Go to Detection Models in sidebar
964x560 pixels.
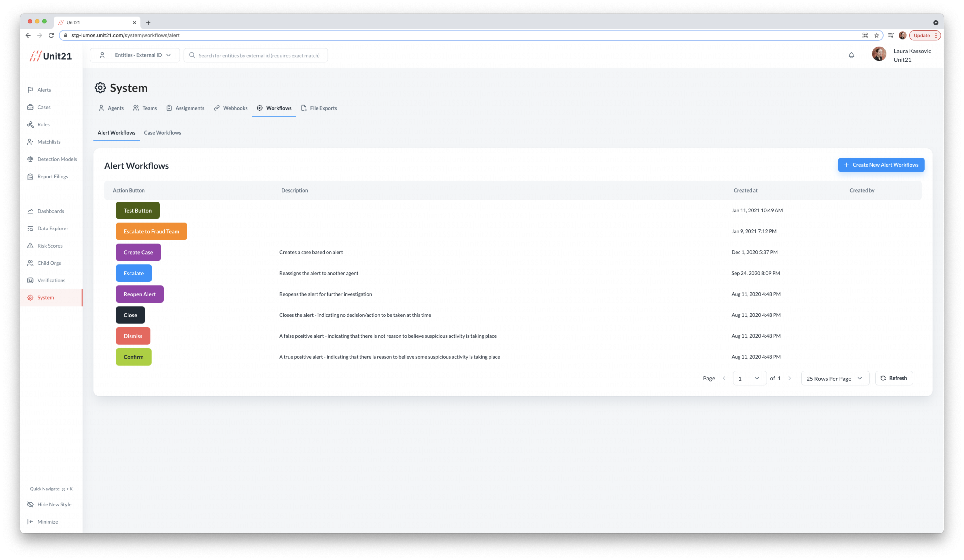click(57, 159)
